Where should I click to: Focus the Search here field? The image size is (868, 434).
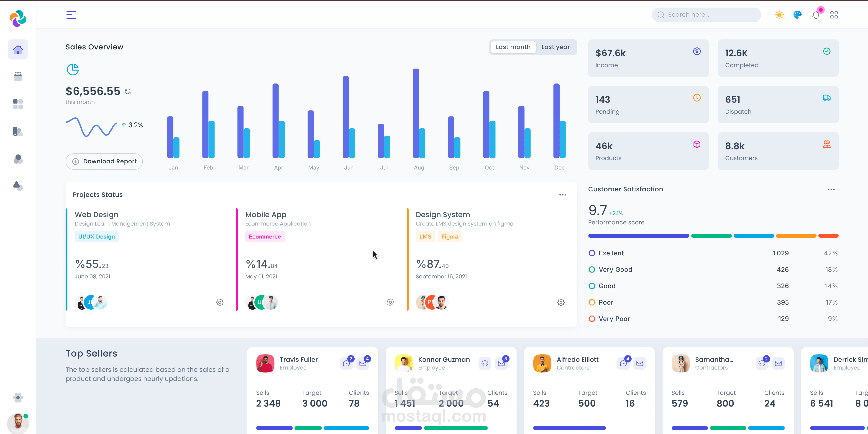[x=706, y=15]
